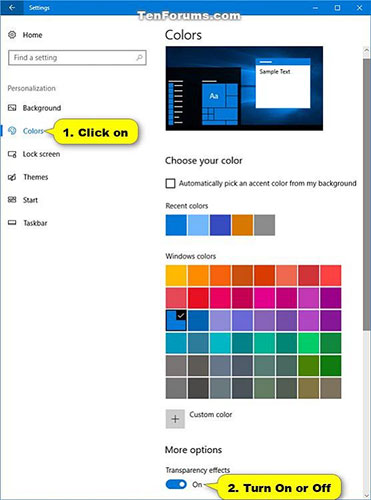Pick the indigo recent color swatch
The image size is (371, 500).
tap(220, 225)
